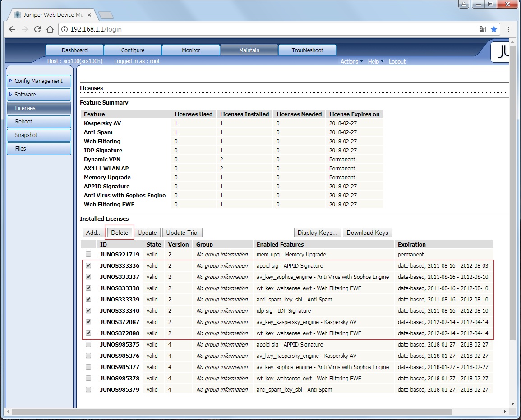Open a new browser tab
The image size is (521, 420).
(106, 15)
